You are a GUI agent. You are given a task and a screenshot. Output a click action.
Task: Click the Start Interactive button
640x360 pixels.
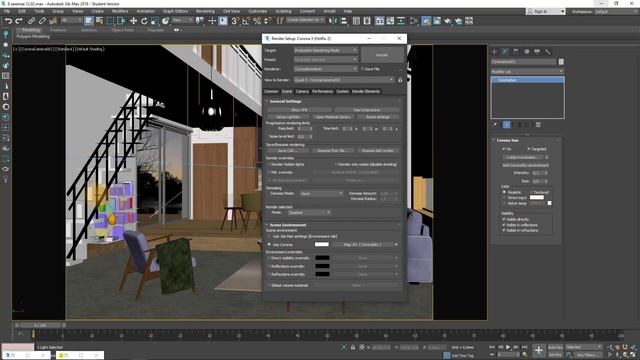367,110
